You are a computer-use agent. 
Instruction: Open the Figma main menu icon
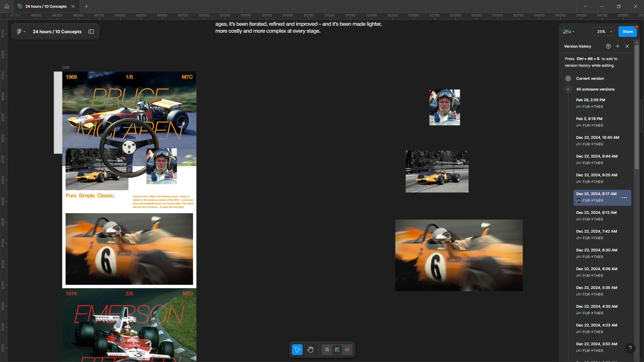tap(21, 32)
